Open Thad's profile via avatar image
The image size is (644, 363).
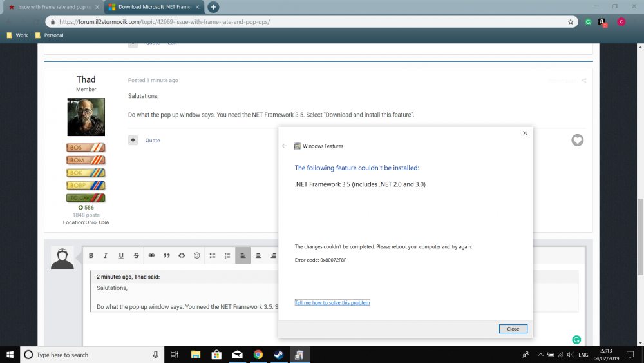click(x=86, y=117)
